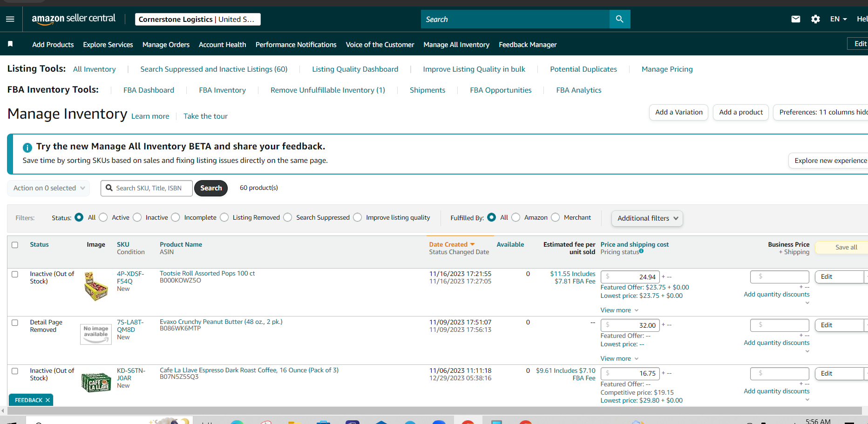Screen dimensions: 868x424
Task: Open the Action on 0 selected dropdown
Action: [x=49, y=188]
